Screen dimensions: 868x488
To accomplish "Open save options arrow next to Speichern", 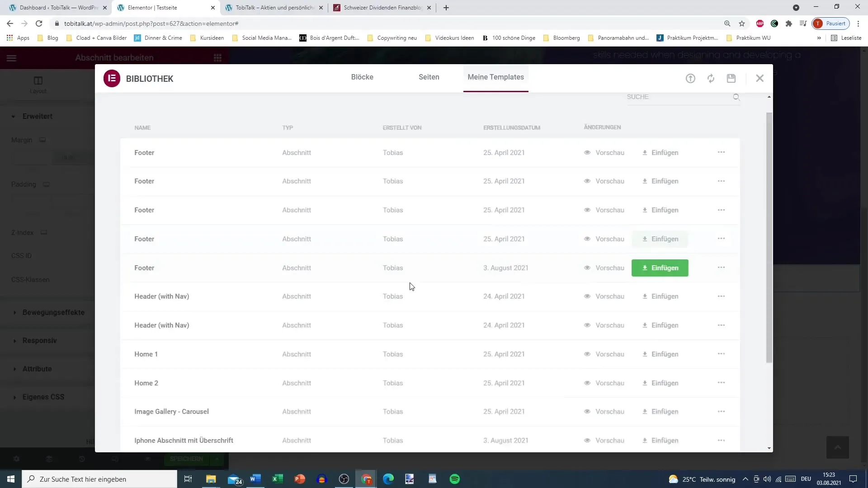I will click(x=217, y=459).
